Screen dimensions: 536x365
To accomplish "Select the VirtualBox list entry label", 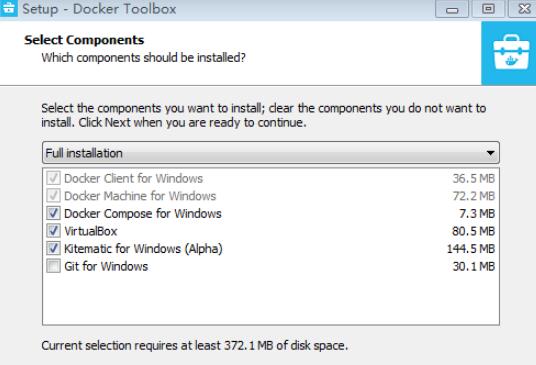I will 91,231.
